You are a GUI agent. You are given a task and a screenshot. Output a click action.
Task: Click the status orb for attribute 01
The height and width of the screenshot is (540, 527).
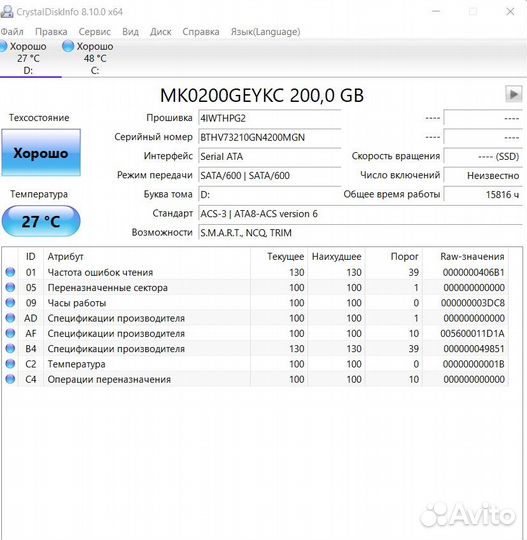pyautogui.click(x=10, y=272)
